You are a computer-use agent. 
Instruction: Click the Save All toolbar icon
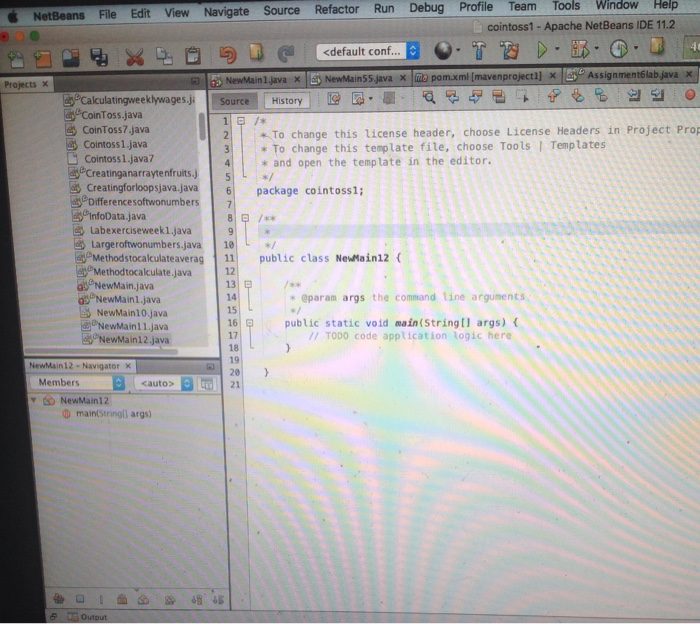[x=99, y=58]
